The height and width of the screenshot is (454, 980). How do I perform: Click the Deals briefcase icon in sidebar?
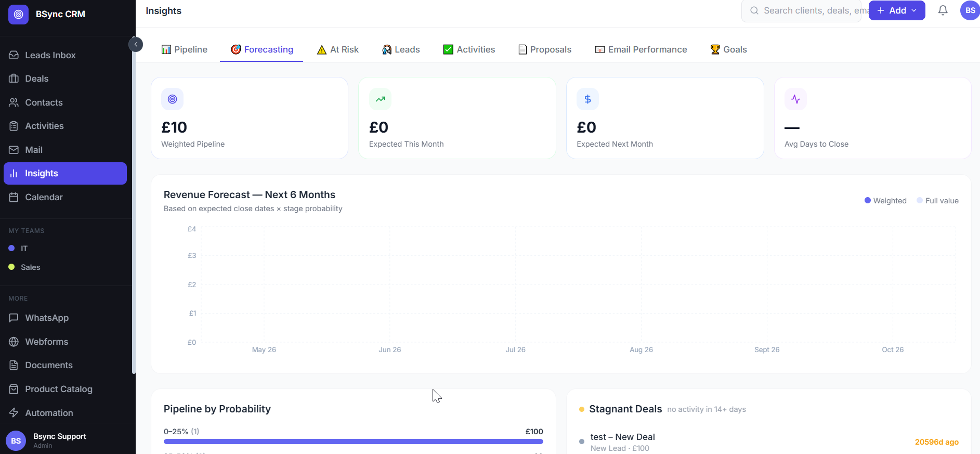click(14, 79)
